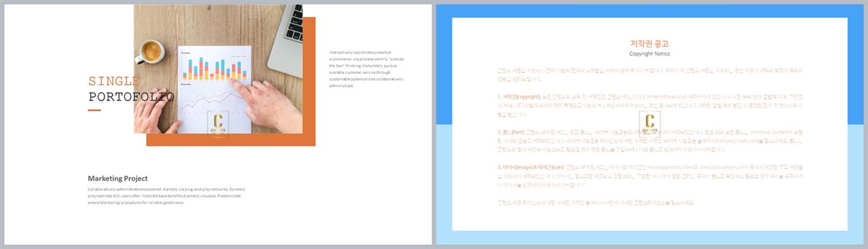The image size is (868, 249).
Task: Click the bar chart desk photo
Action: tap(218, 69)
